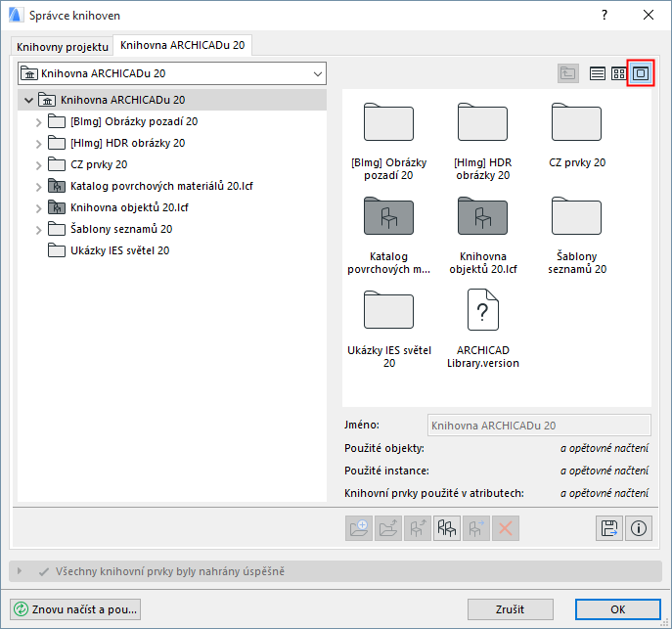Switch to small icons grid view
The height and width of the screenshot is (629, 672).
(x=618, y=73)
